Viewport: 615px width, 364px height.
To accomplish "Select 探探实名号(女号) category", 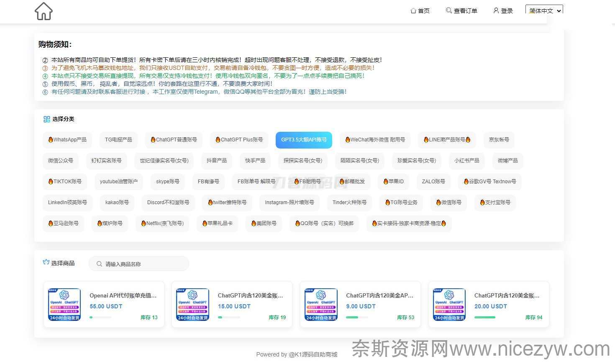I will click(303, 161).
